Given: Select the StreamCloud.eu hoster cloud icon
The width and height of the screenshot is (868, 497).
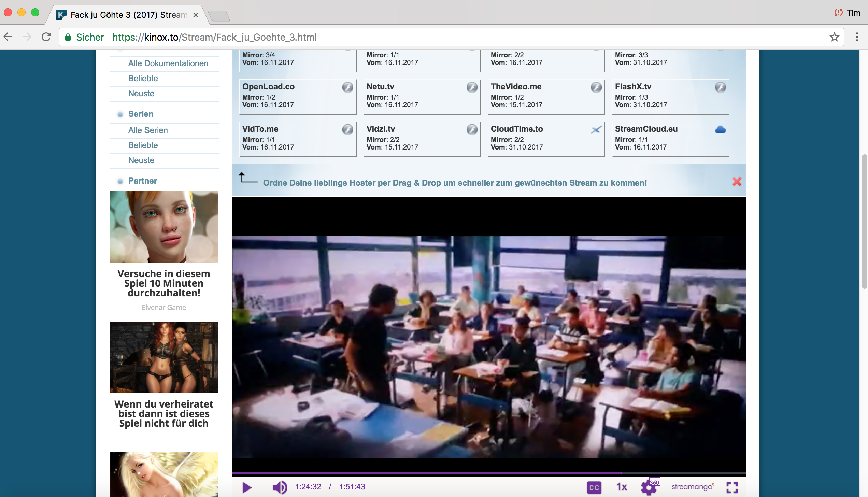Looking at the screenshot, I should [x=720, y=130].
